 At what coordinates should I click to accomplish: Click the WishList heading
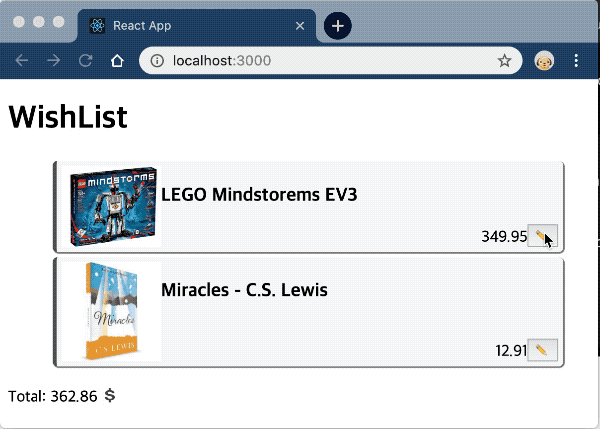pos(68,118)
